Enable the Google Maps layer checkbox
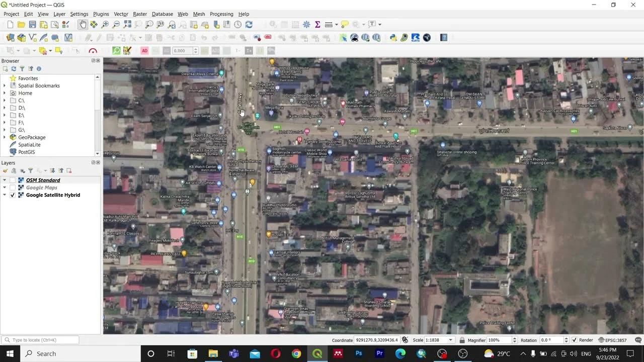 pos(13,188)
